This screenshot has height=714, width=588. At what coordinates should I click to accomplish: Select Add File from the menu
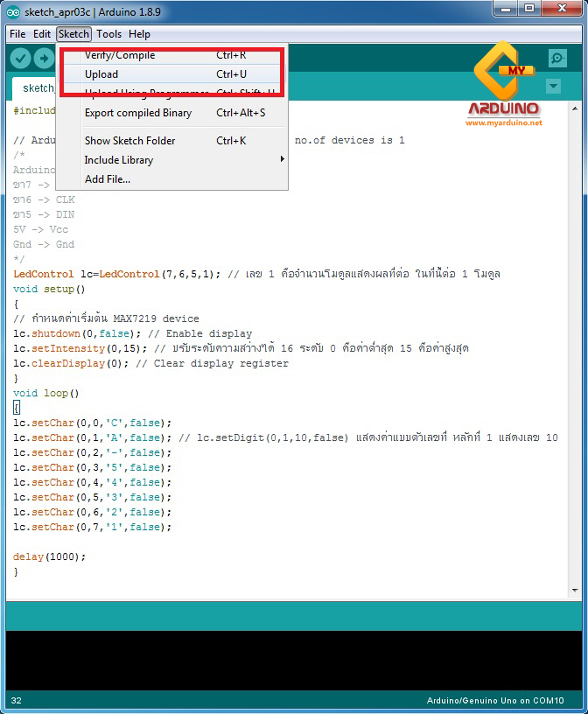[107, 179]
